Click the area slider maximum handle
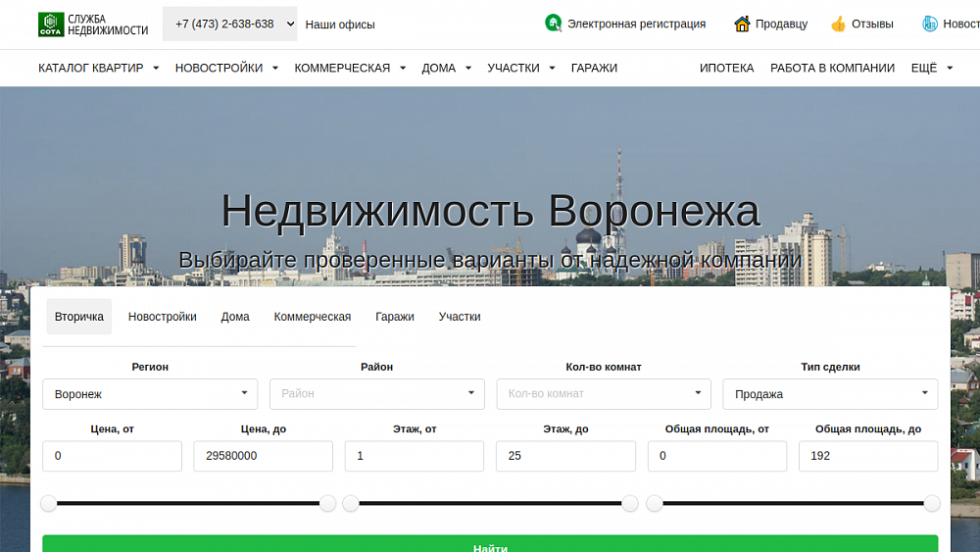Viewport: 980px width, 552px height. coord(932,503)
